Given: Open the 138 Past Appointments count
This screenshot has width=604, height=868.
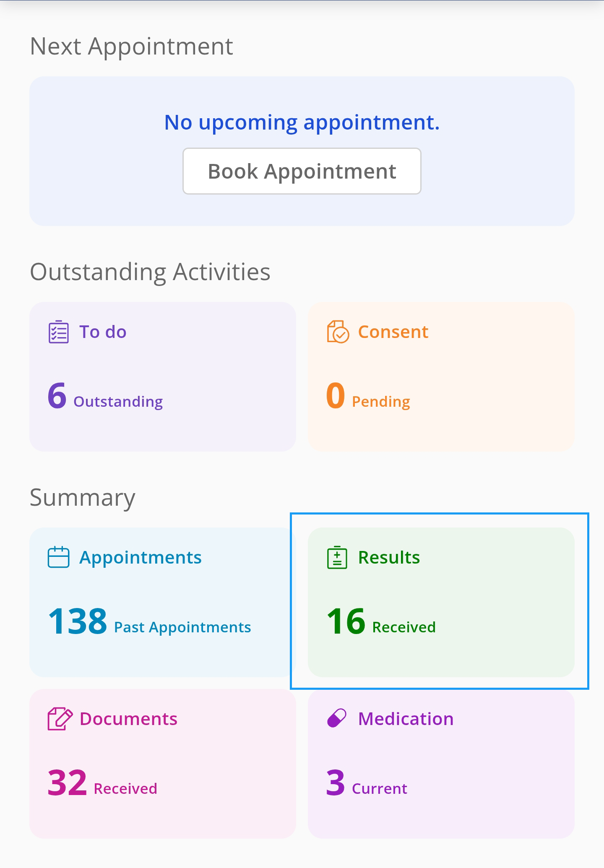Looking at the screenshot, I should point(149,622).
